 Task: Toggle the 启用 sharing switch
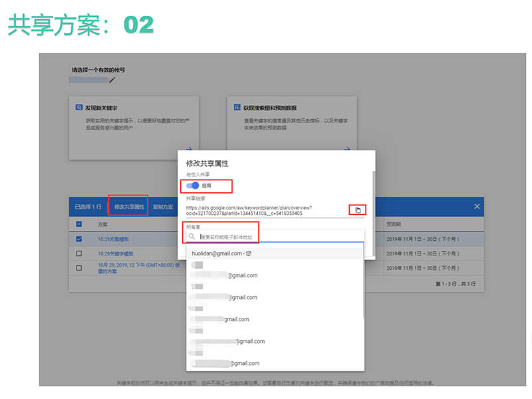(x=192, y=186)
